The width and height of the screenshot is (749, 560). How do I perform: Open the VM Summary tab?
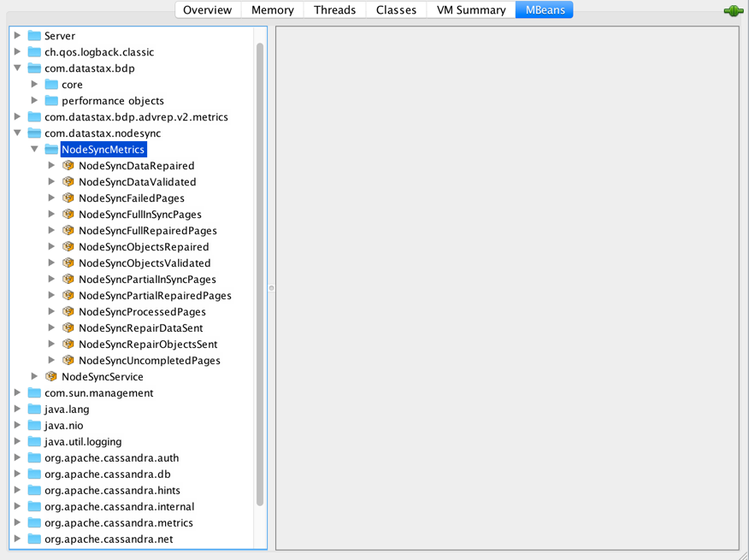pos(471,10)
